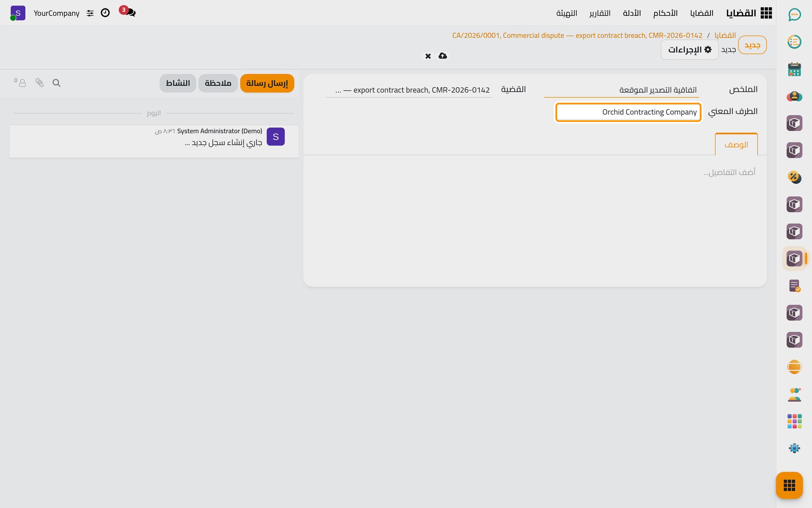812x508 pixels.
Task: Open the YourCompany company switcher
Action: pos(57,13)
